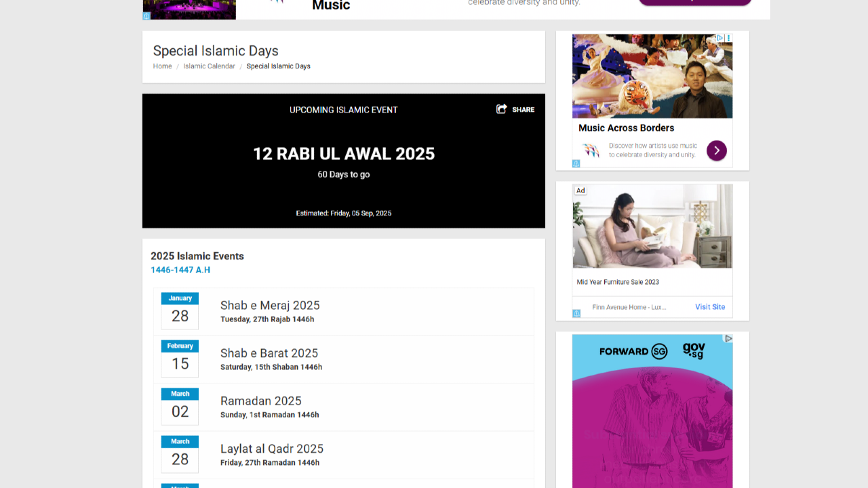
Task: Open the Shab e Meraj 2025 event
Action: pos(270,305)
